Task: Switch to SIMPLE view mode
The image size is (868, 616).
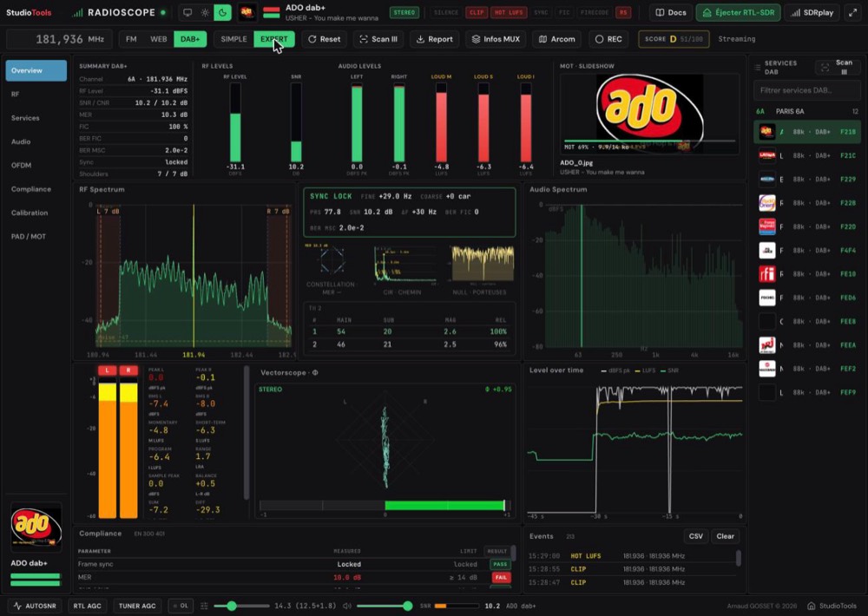Action: tap(233, 39)
